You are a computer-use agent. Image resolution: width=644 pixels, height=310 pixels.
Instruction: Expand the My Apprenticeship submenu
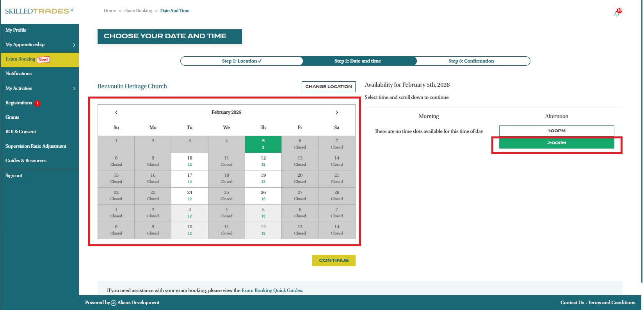tap(74, 45)
